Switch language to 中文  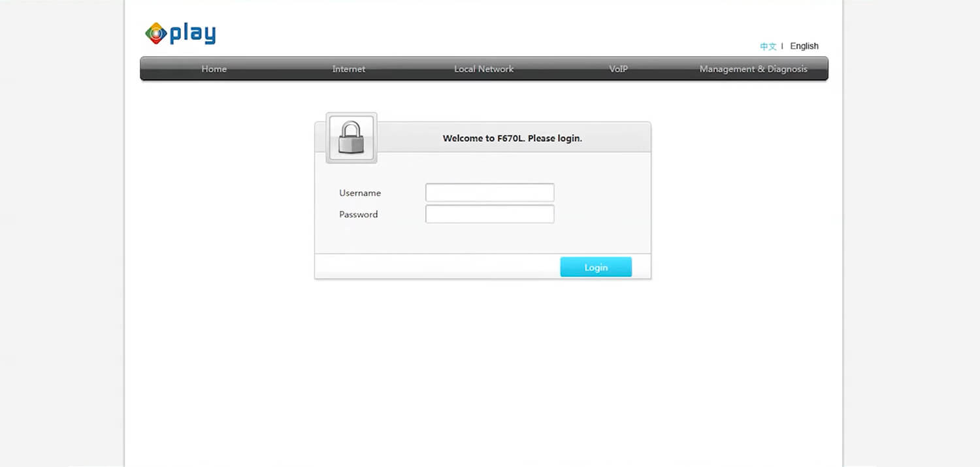[768, 46]
